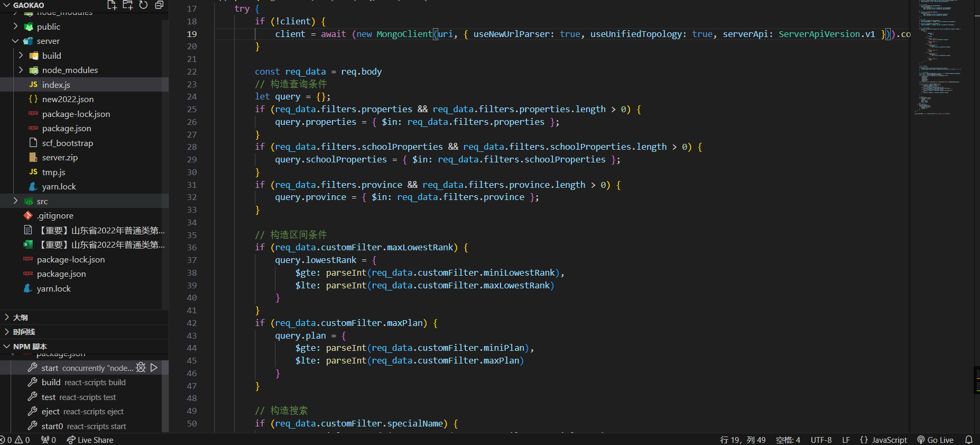Click the comment 构造查询条件 on line 23

299,84
